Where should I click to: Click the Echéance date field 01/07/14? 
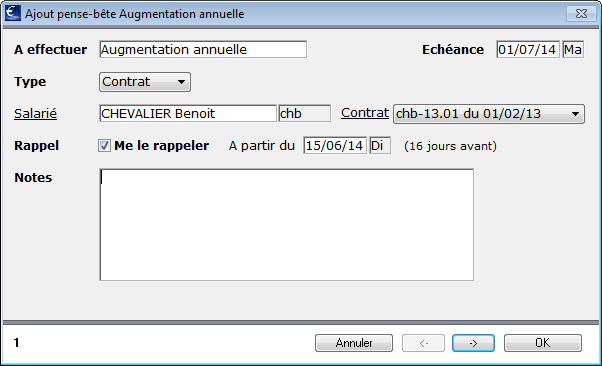click(528, 50)
